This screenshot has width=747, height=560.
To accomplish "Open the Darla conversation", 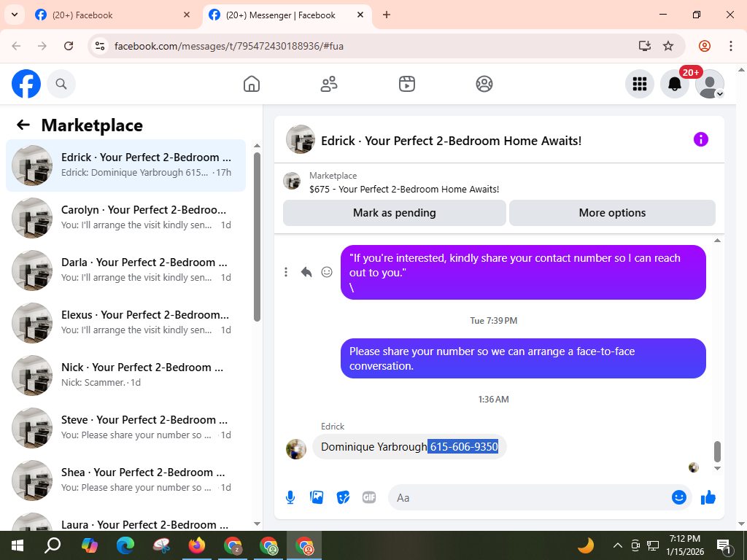I will 125,270.
